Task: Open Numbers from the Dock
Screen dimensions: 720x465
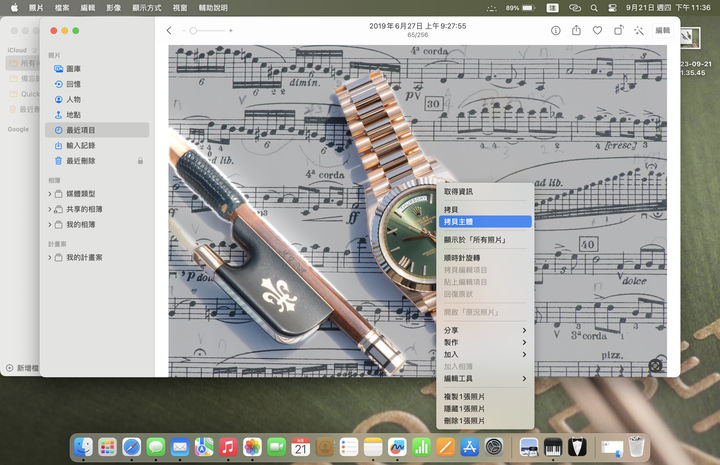Action: [x=421, y=447]
